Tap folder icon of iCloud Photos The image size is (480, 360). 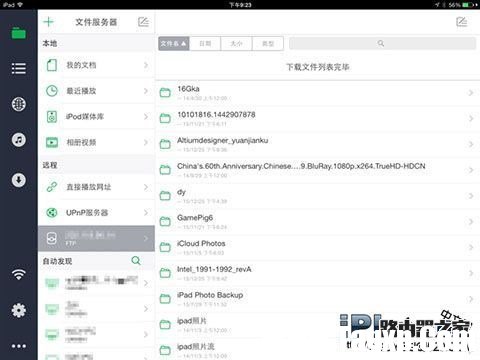point(165,247)
